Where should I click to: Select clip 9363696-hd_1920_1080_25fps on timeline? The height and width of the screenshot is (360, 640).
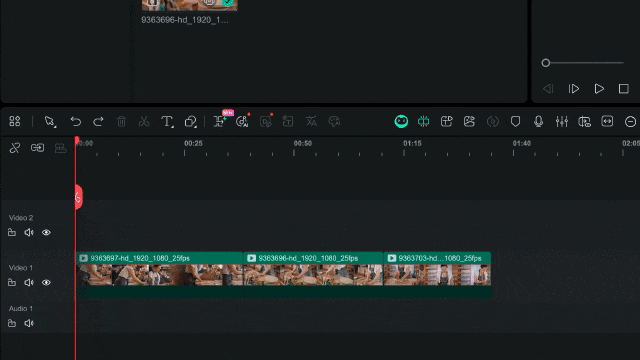coord(313,274)
